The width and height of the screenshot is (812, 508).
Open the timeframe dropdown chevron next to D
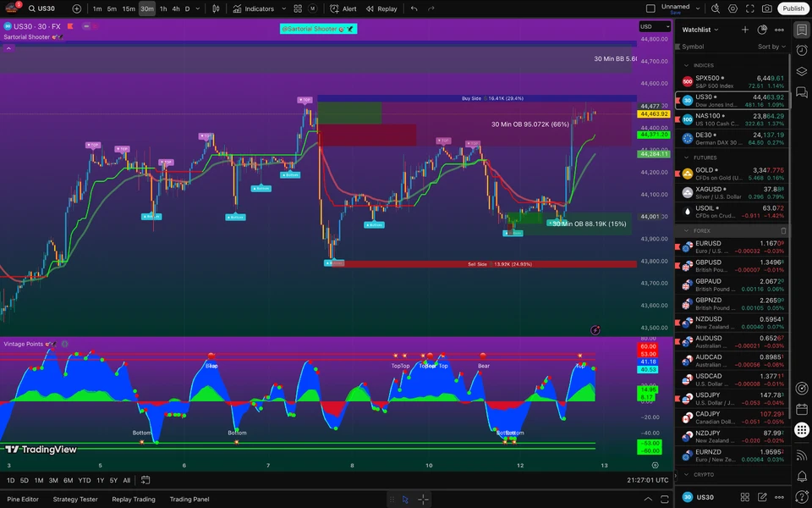pos(197,8)
